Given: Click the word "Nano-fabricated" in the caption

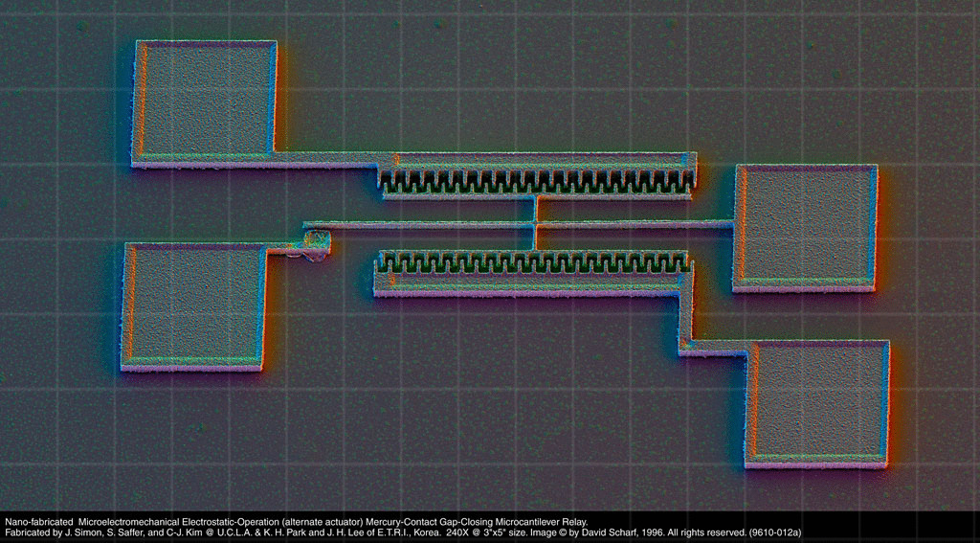Looking at the screenshot, I should pos(36,521).
